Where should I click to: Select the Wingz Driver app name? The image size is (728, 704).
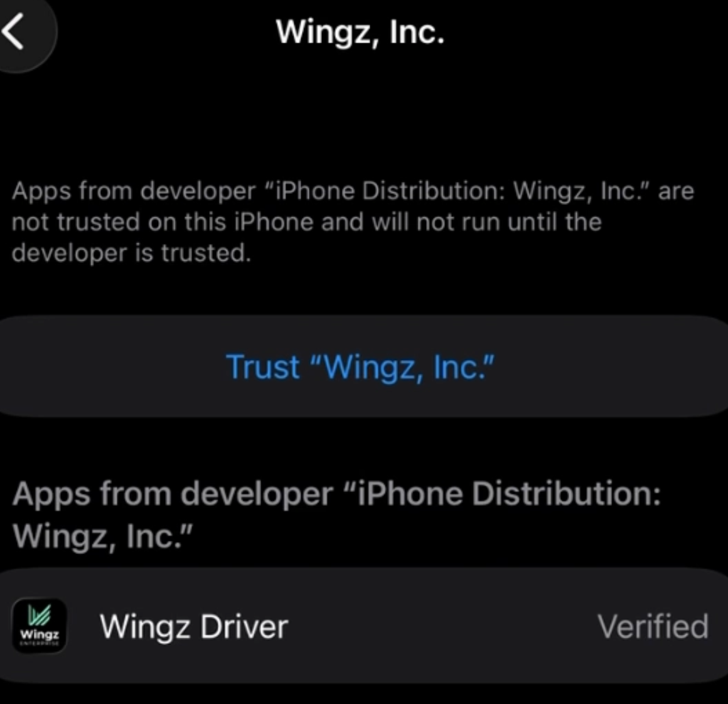tap(194, 626)
